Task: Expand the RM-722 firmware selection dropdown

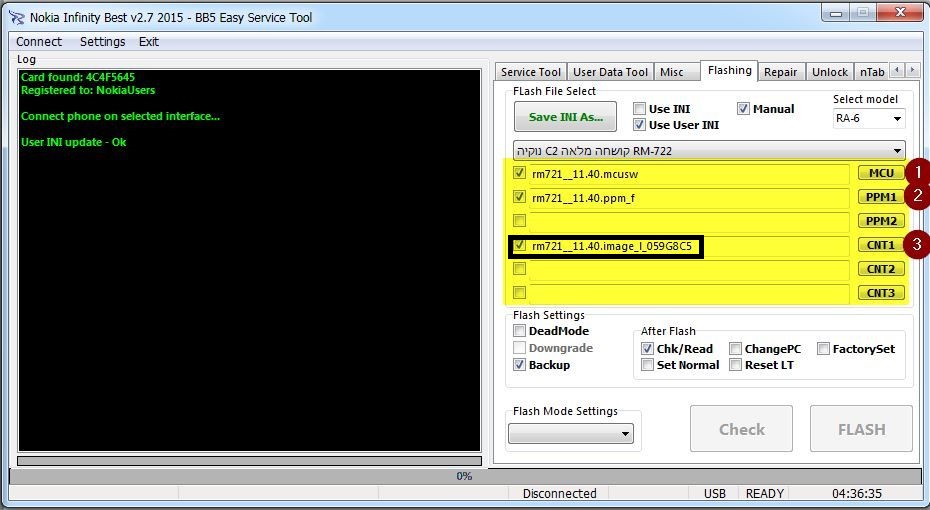Action: (709, 151)
